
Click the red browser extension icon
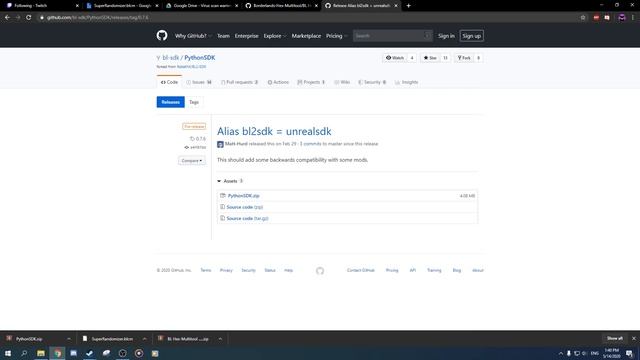tap(596, 18)
